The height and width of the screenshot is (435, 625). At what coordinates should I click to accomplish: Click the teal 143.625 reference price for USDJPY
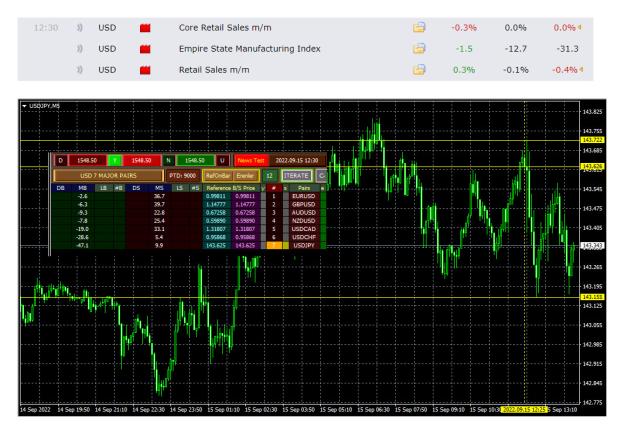tap(216, 245)
